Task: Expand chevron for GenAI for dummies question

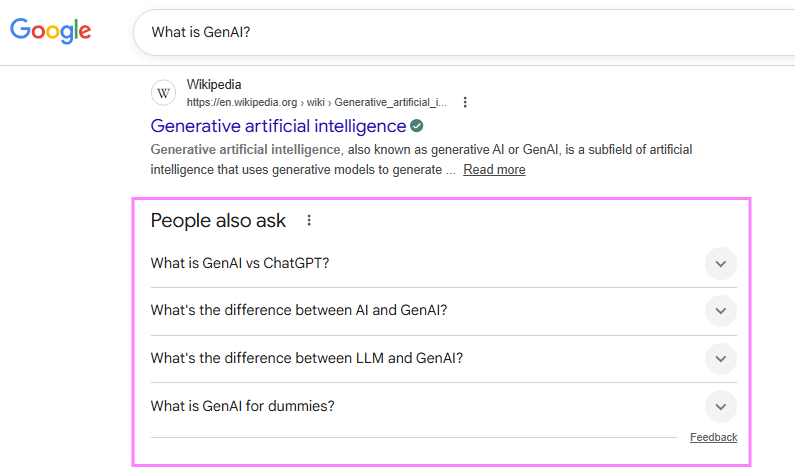Action: pyautogui.click(x=720, y=406)
